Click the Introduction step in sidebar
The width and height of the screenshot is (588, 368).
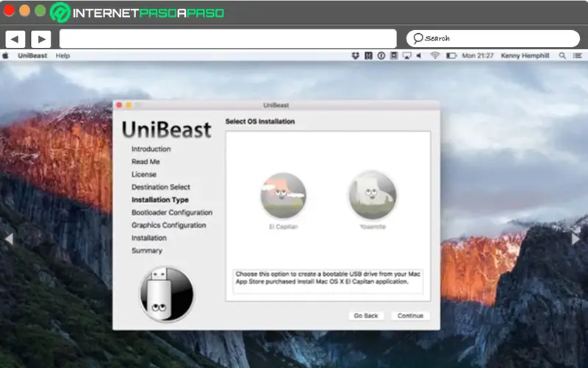(x=151, y=149)
